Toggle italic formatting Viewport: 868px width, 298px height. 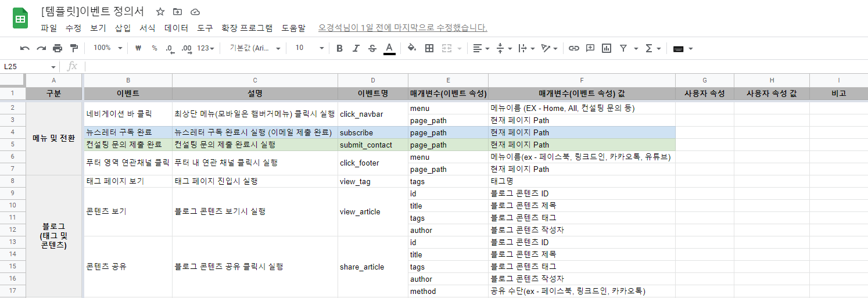click(356, 48)
